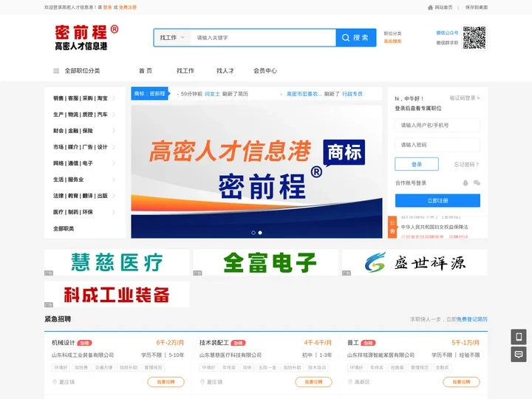The image size is (532, 399).
Task: Click WeChat partner login icon
Action: tap(477, 183)
